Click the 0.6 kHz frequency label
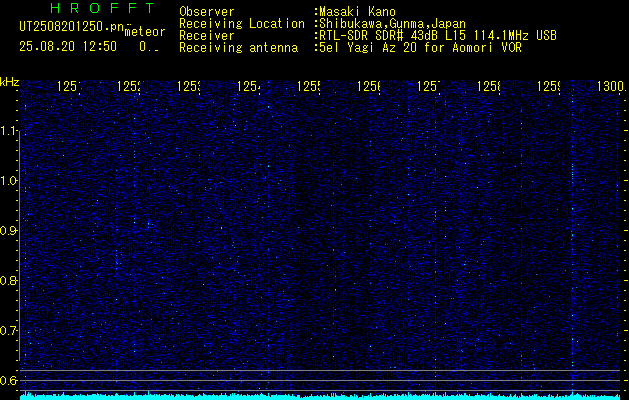Viewport: 629px width, 400px height. coord(10,380)
